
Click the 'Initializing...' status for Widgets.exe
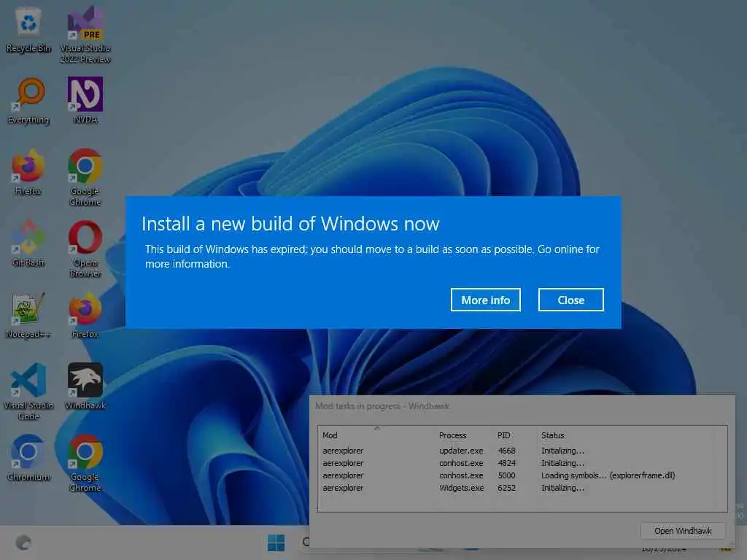point(562,488)
